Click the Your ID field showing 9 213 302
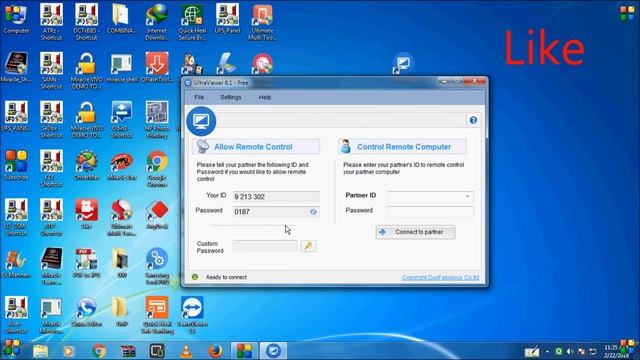This screenshot has width=640, height=360. (x=276, y=196)
